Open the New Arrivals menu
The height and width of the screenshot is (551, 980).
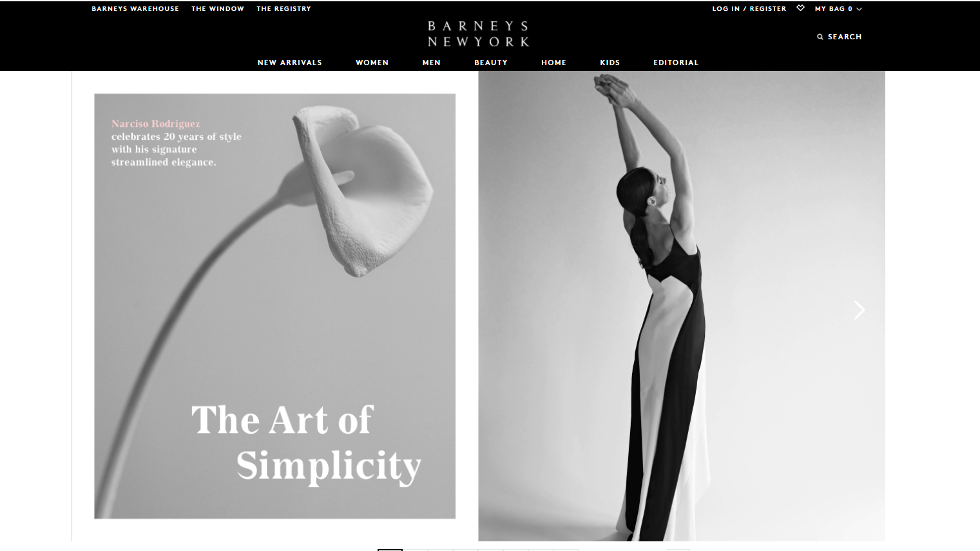pyautogui.click(x=289, y=63)
